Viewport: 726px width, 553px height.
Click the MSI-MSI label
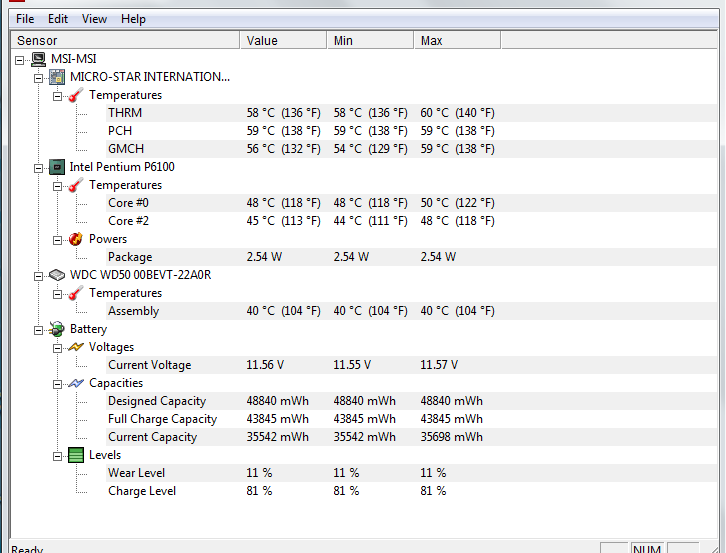click(74, 59)
